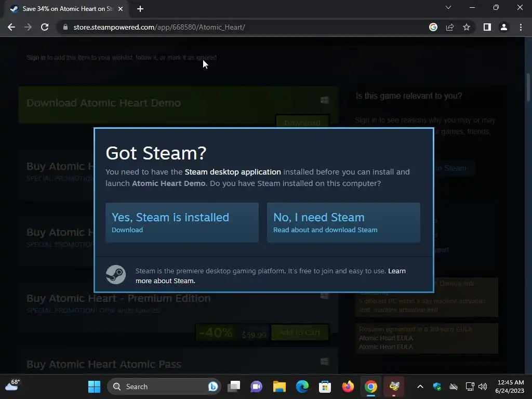Open Chrome's three-dot menu
Viewport: 532px width, 399px height.
[521, 27]
